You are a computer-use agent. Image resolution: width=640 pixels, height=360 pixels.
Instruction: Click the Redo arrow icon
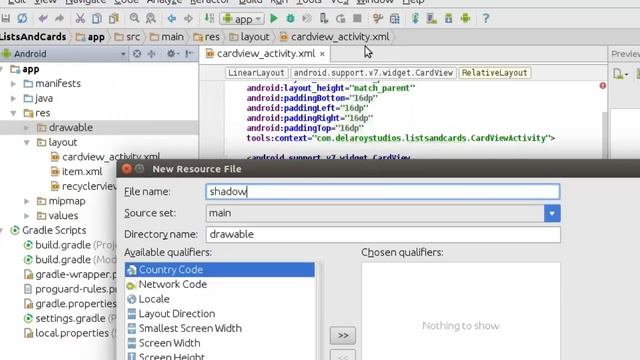(59, 18)
